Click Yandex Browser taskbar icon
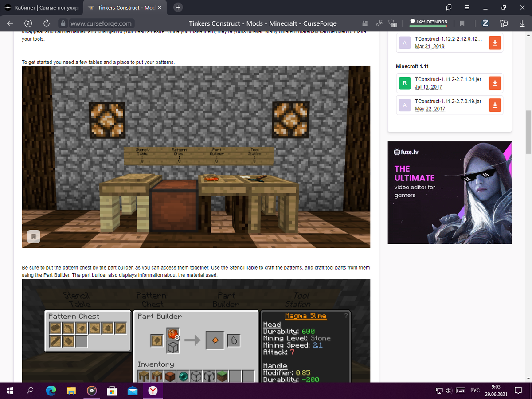This screenshot has height=399, width=532. coord(153,391)
